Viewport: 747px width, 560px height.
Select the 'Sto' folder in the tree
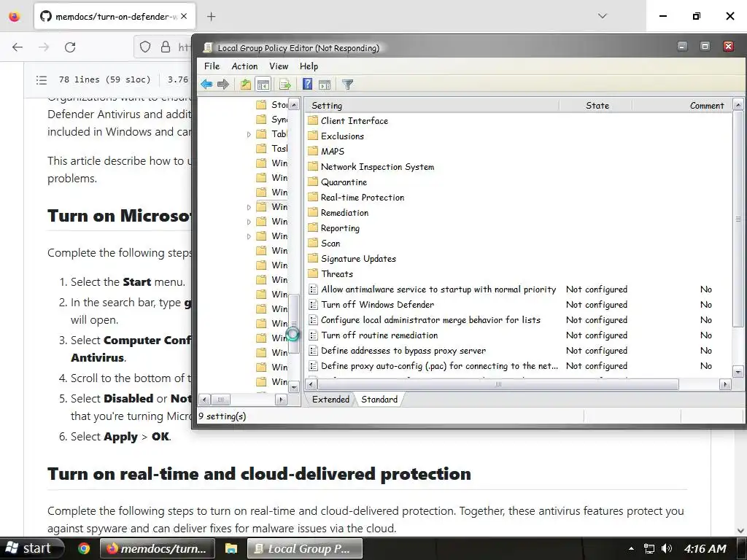tap(271, 105)
